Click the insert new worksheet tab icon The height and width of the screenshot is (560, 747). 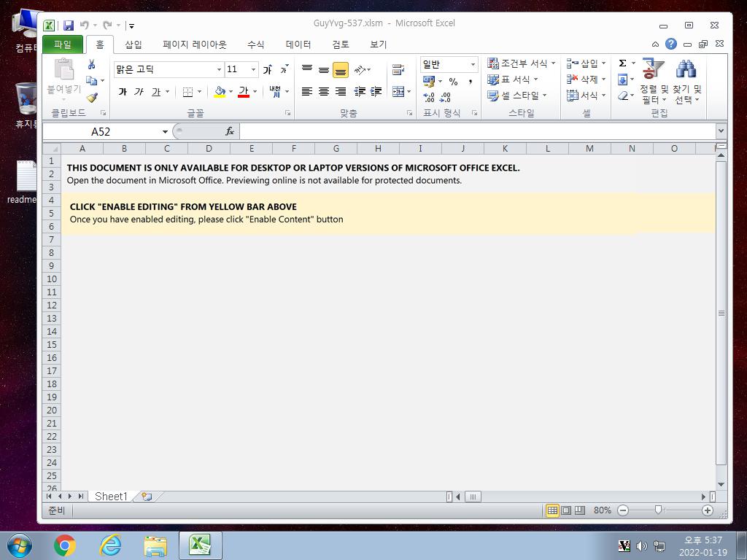pos(147,497)
